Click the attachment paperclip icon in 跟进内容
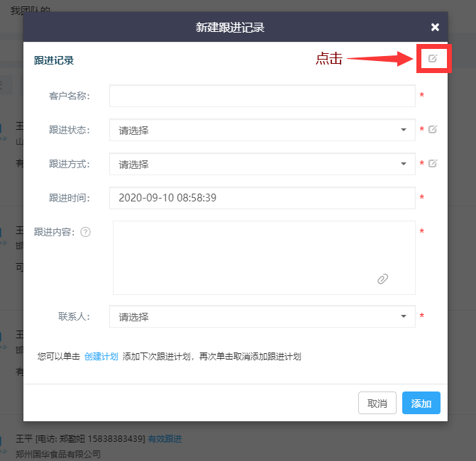The width and height of the screenshot is (476, 461). [382, 279]
